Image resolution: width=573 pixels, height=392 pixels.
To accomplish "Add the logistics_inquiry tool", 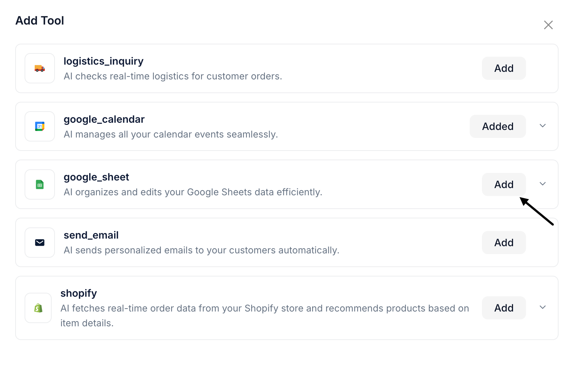I will tap(504, 68).
